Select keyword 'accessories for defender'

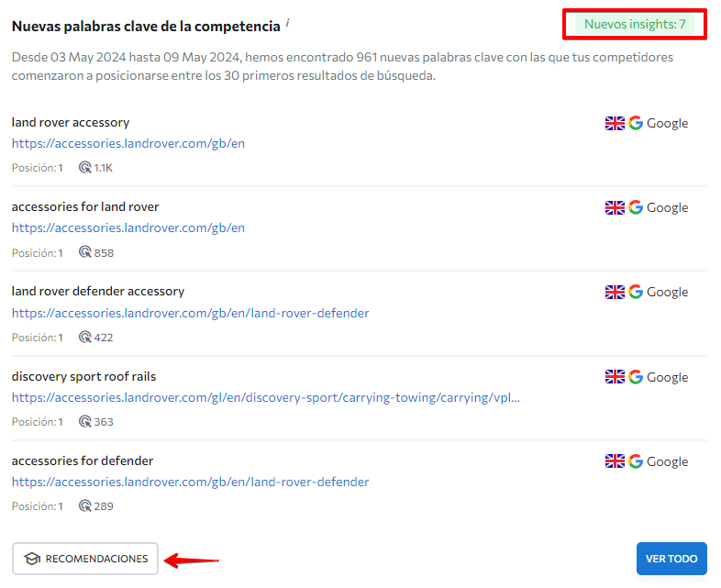[83, 460]
